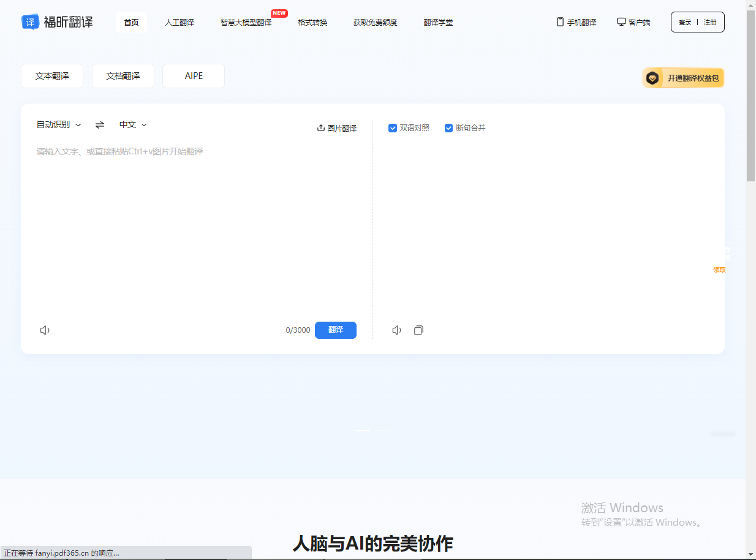This screenshot has width=756, height=560.
Task: Click the scrollbar up arrow
Action: (750, 5)
